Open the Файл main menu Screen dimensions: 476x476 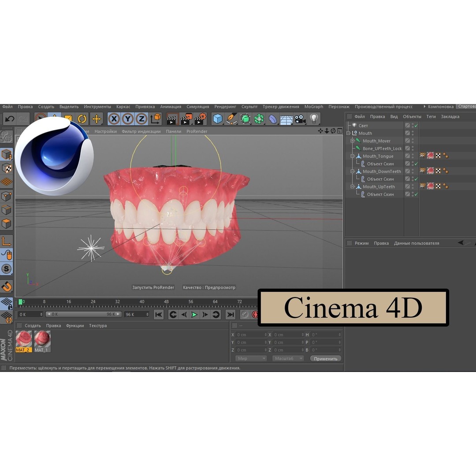pos(7,107)
